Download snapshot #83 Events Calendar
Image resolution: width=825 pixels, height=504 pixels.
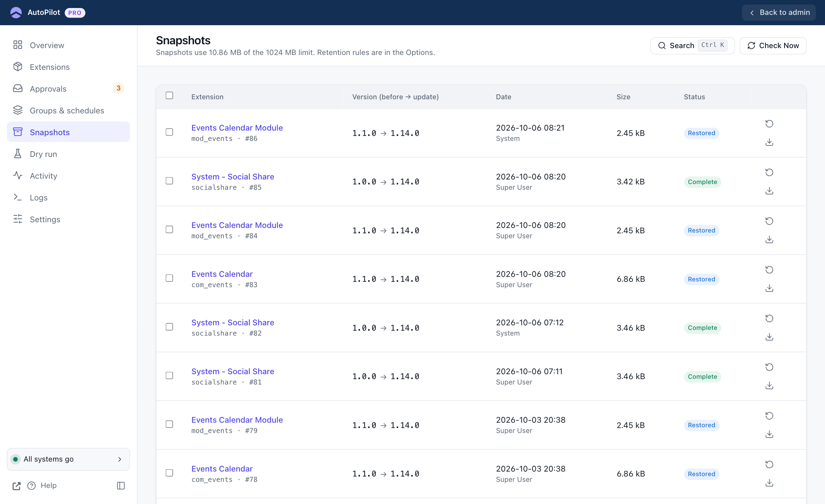click(x=769, y=288)
